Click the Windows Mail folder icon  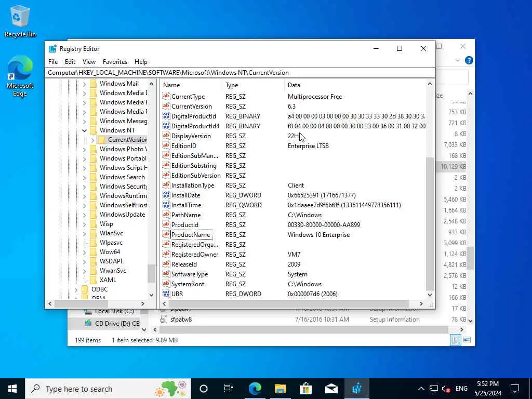click(x=94, y=84)
